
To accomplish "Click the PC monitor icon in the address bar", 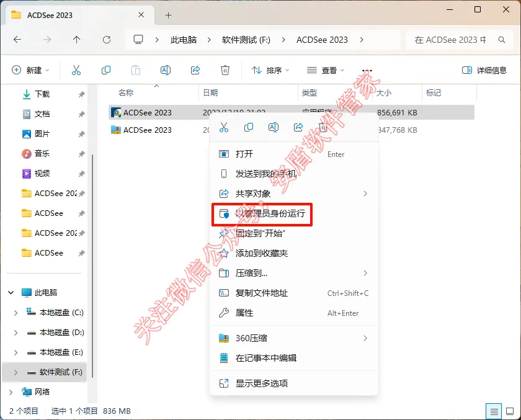I will click(138, 40).
